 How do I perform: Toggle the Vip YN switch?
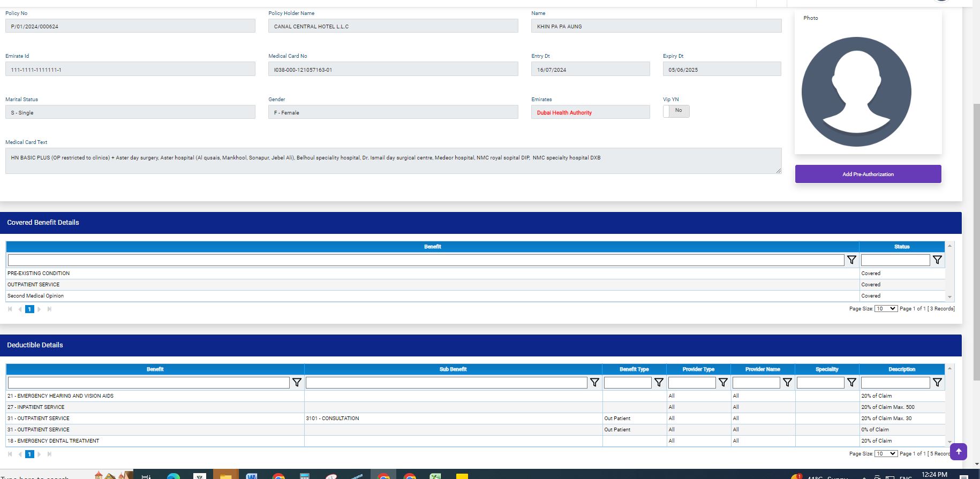676,111
